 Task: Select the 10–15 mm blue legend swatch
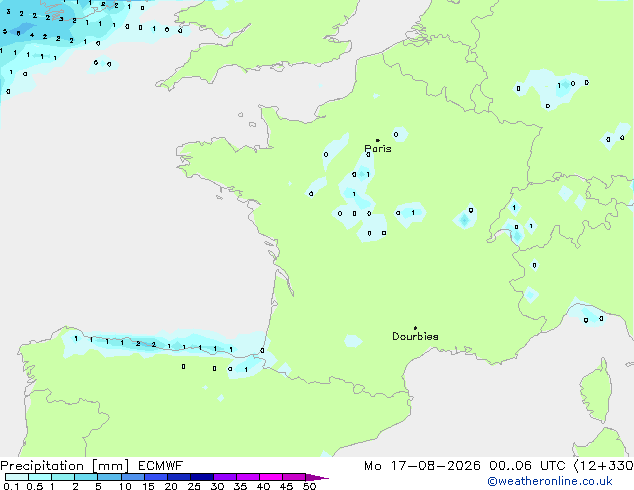tap(133, 477)
